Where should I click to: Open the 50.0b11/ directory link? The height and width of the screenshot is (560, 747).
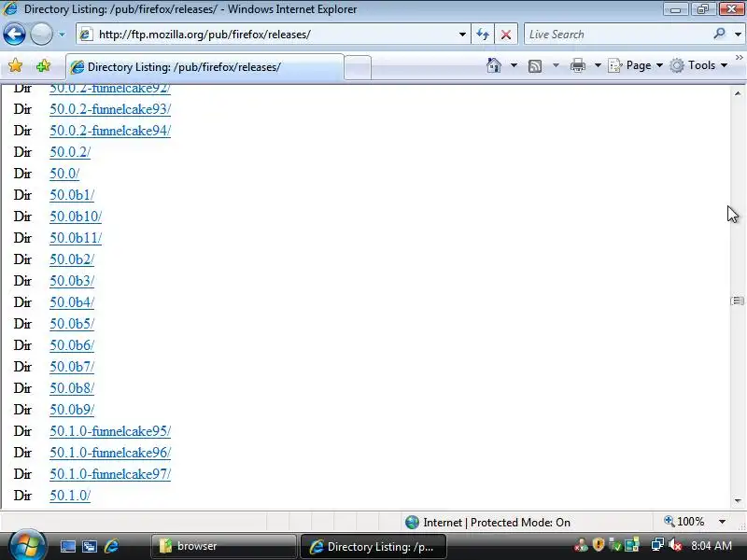coord(76,238)
